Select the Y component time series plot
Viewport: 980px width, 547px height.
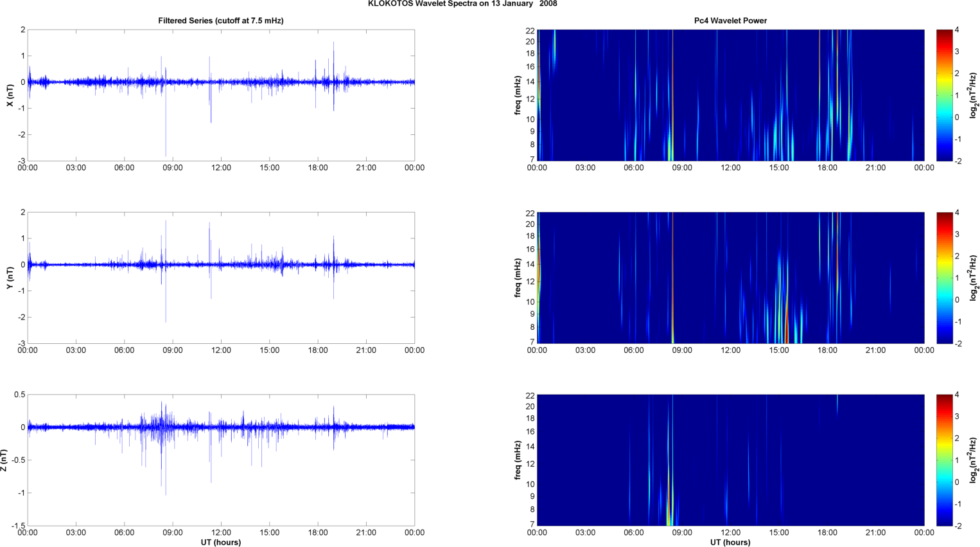click(220, 278)
